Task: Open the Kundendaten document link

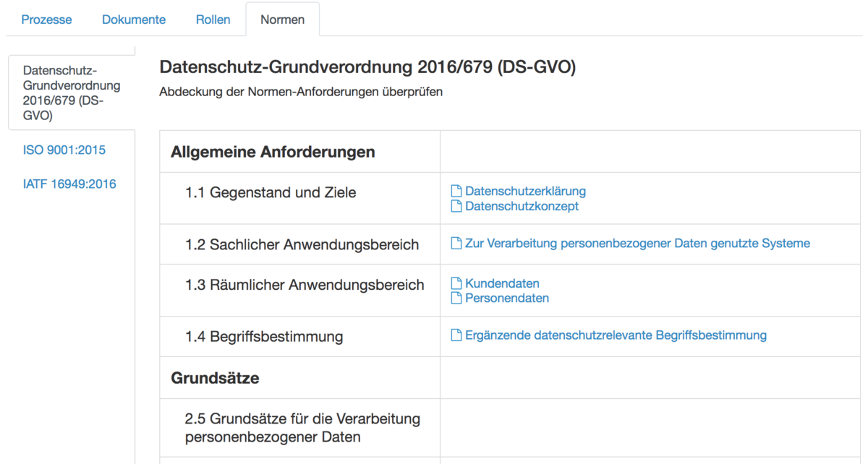Action: (501, 283)
